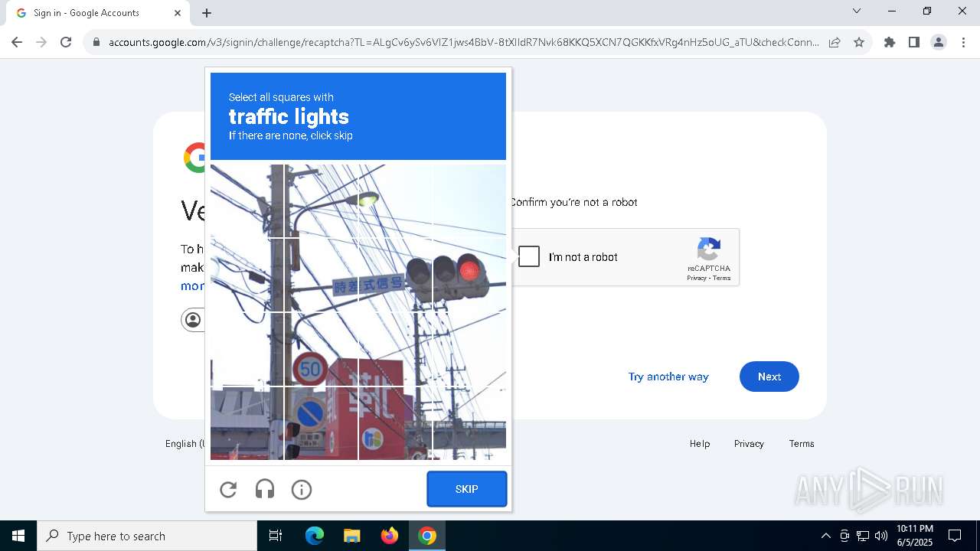This screenshot has height=551, width=980.
Task: Toggle Chrome side panel
Action: pyautogui.click(x=914, y=42)
